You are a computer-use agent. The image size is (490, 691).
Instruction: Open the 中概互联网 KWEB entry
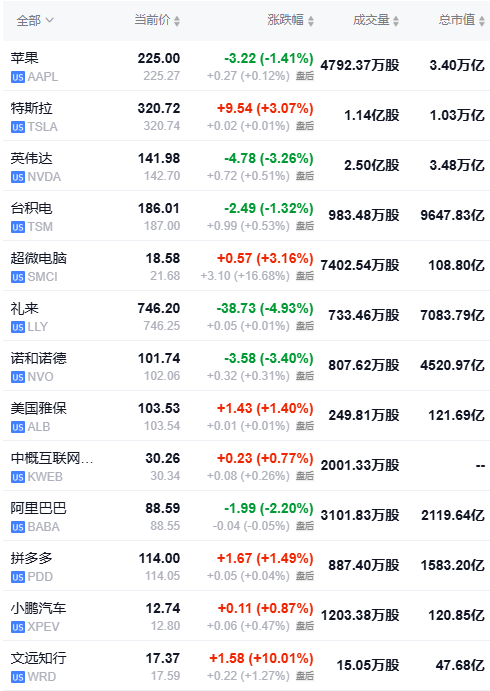246,466
